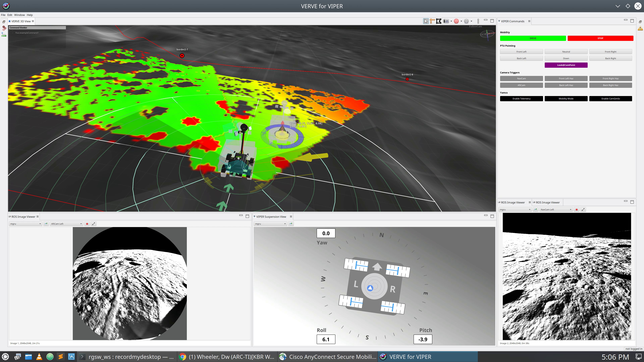Open mgru dropdown in AftCam image viewer
Screen dimensions: 644x362
[25, 224]
